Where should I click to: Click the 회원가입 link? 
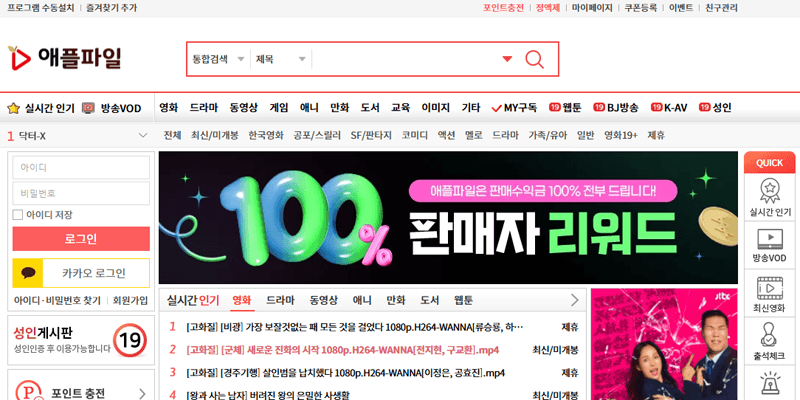click(131, 301)
